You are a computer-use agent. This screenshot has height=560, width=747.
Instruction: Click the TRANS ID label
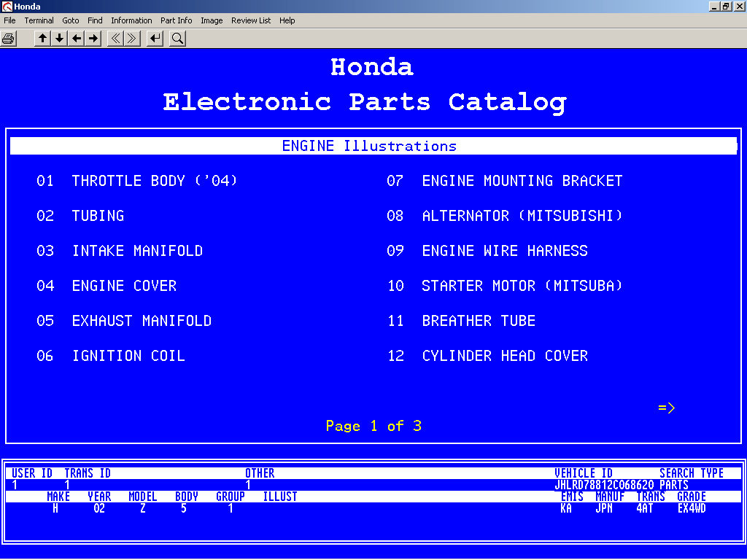[x=88, y=473]
